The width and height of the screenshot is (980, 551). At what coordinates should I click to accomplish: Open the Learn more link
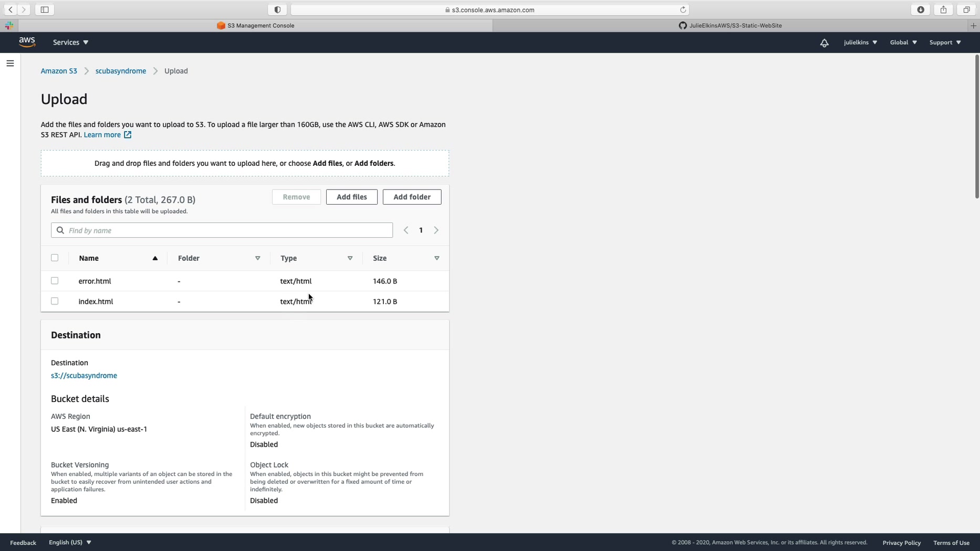[102, 135]
